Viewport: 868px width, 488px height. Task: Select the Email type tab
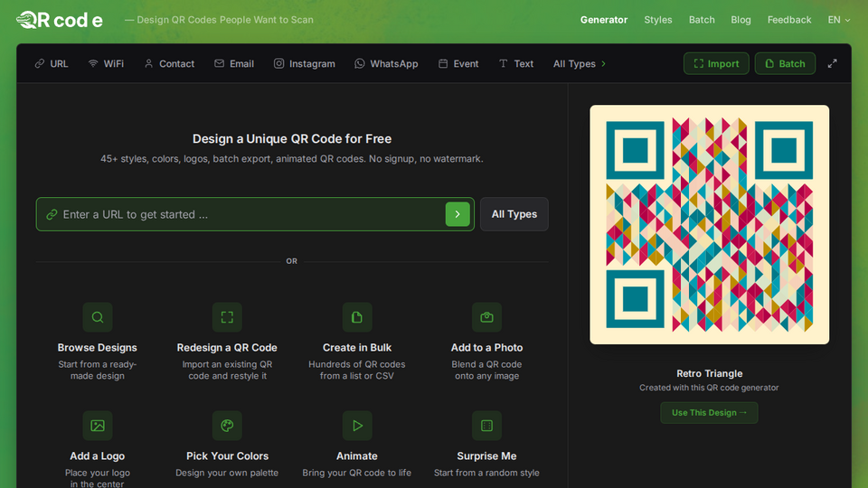(234, 63)
